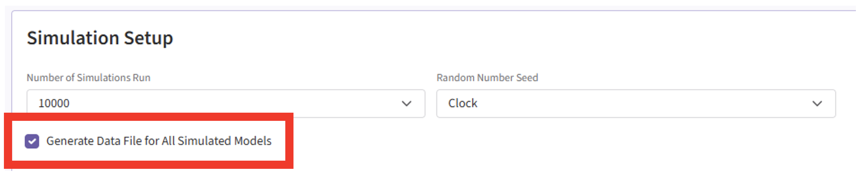868x177 pixels.
Task: Click the word 'Run' in the field label
Action: tap(142, 77)
